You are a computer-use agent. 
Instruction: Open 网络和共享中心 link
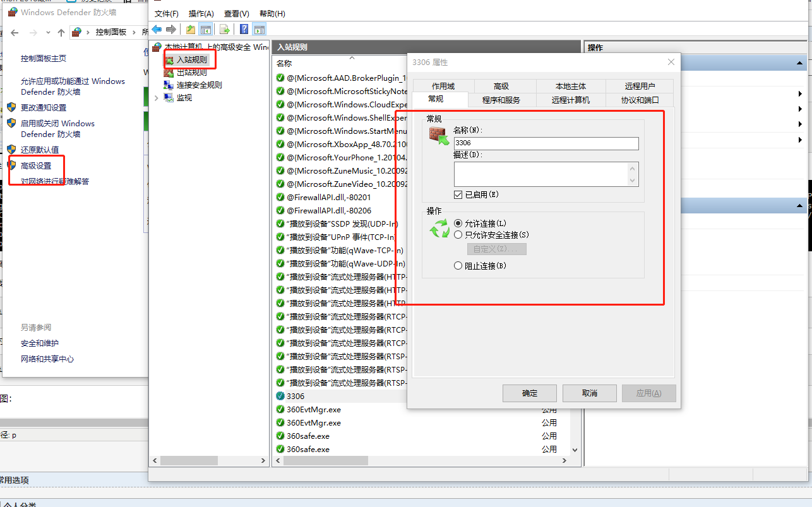(x=47, y=359)
